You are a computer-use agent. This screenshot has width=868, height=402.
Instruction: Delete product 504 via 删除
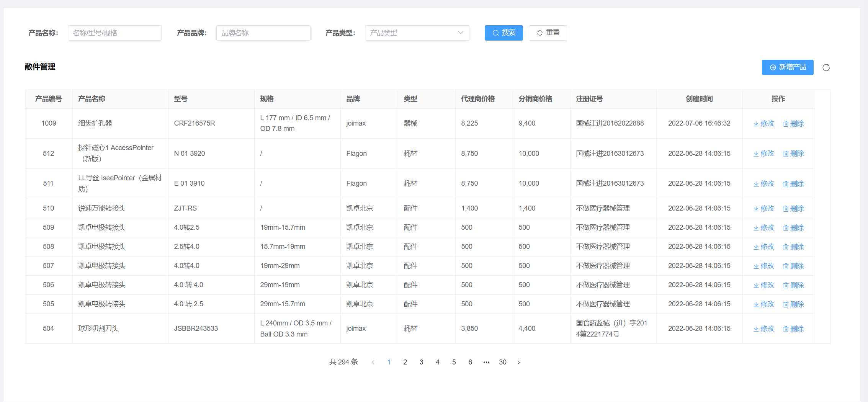click(793, 329)
